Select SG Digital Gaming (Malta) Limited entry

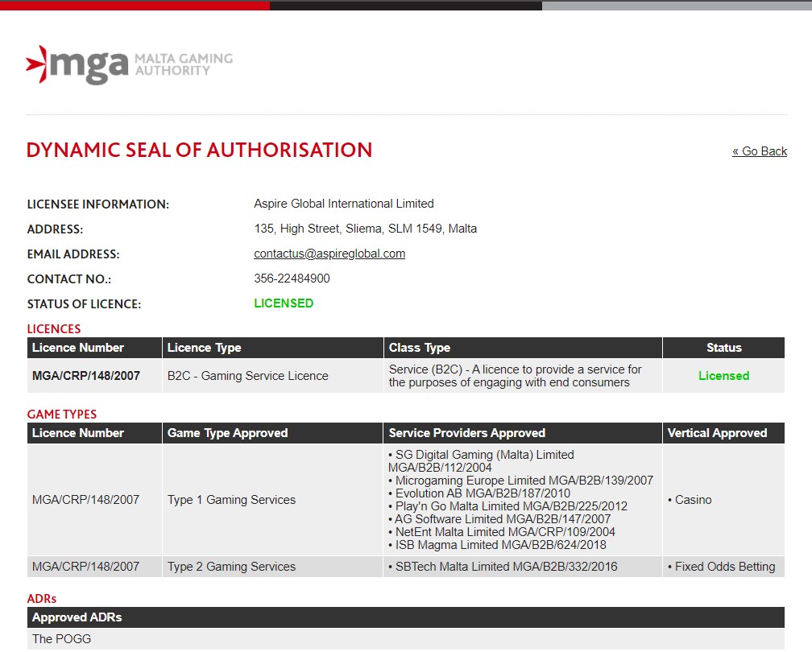481,461
